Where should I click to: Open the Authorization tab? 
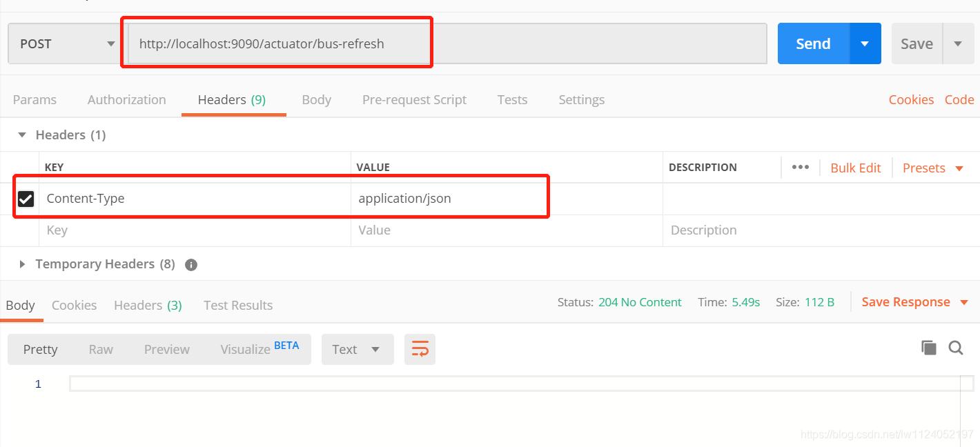[126, 99]
